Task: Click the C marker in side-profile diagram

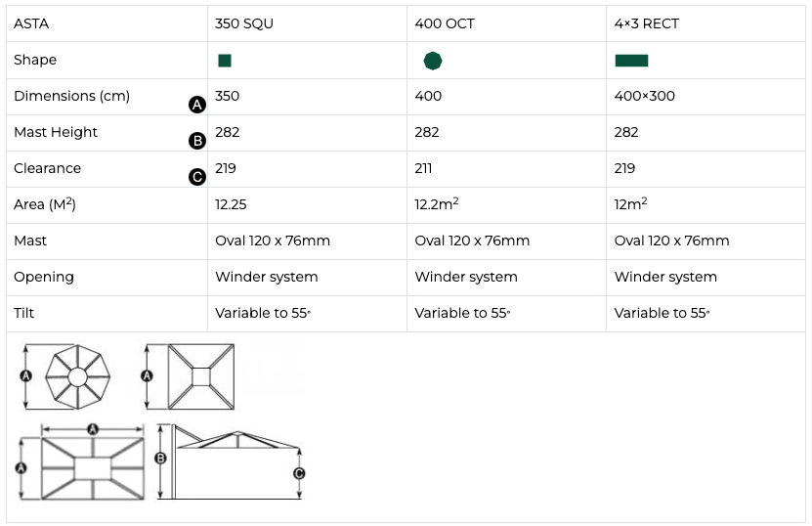Action: [x=299, y=472]
